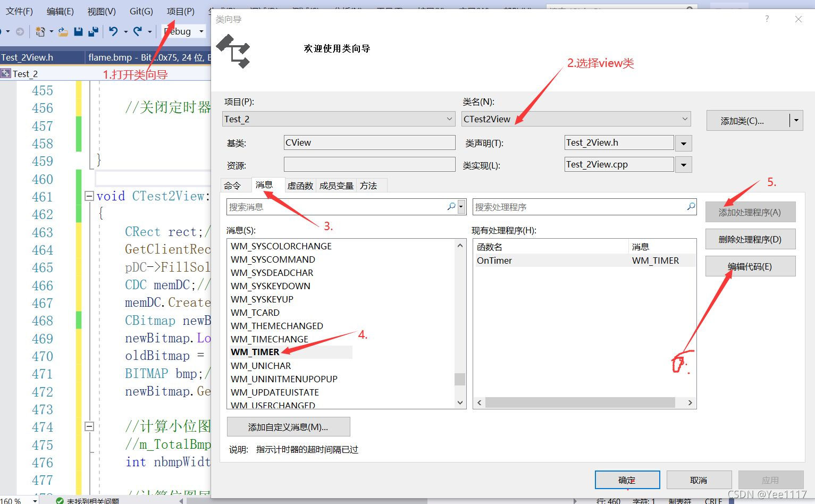Select the OnTimer handler row
The image size is (815, 504).
584,261
